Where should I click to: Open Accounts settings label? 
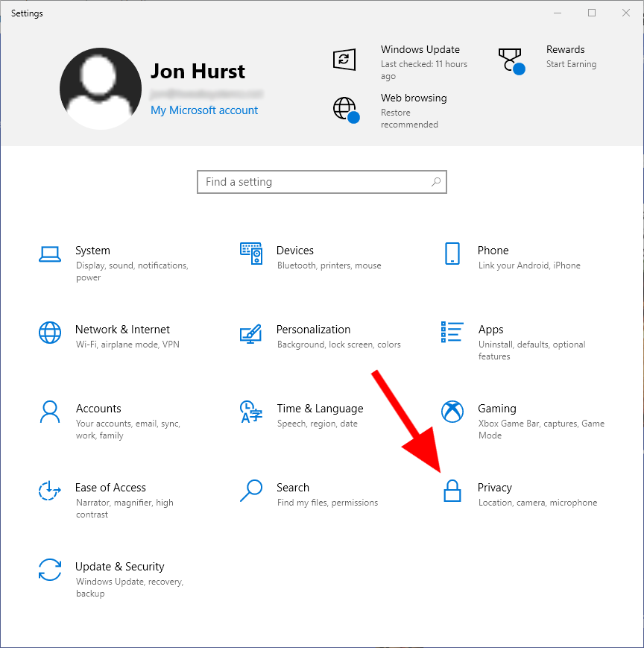(98, 409)
